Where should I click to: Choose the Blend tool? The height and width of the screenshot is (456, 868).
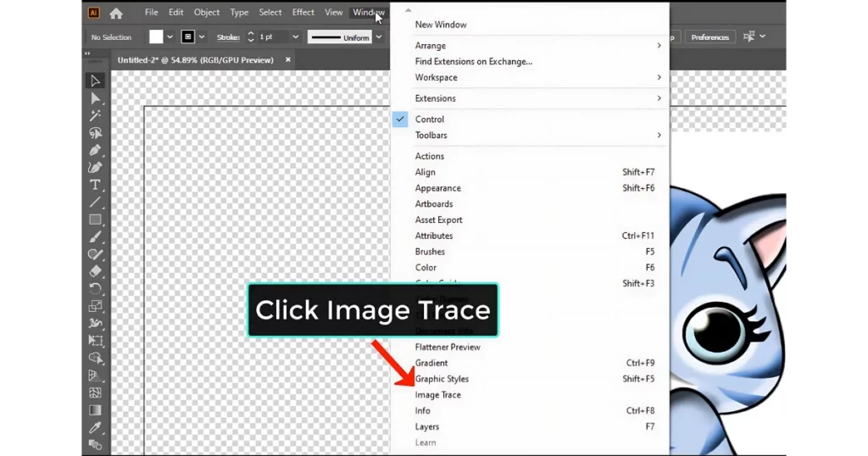[x=95, y=445]
